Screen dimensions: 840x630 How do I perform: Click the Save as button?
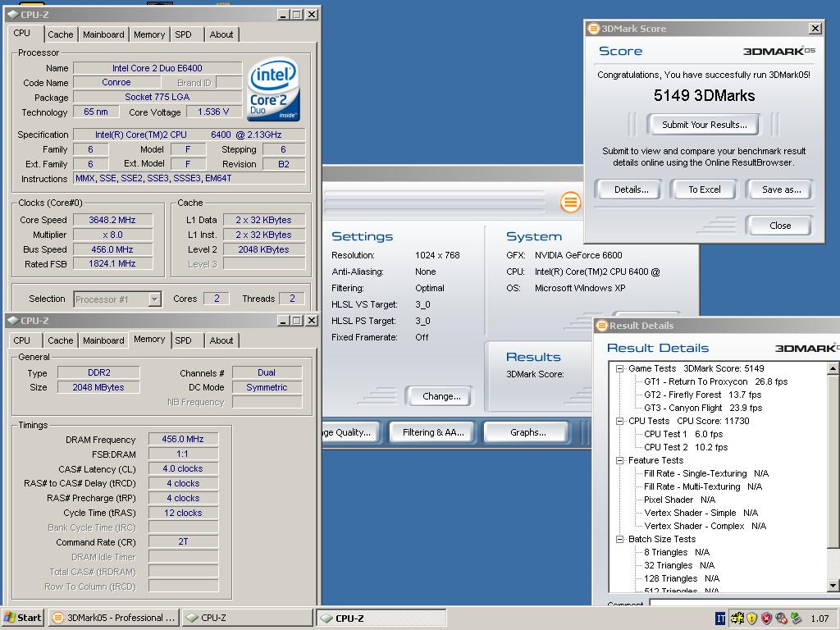click(x=781, y=189)
